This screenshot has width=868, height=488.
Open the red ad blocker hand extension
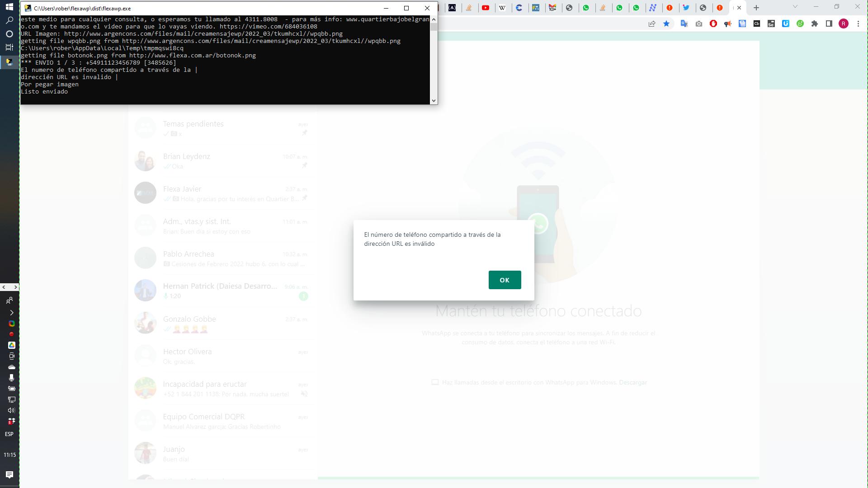[713, 24]
